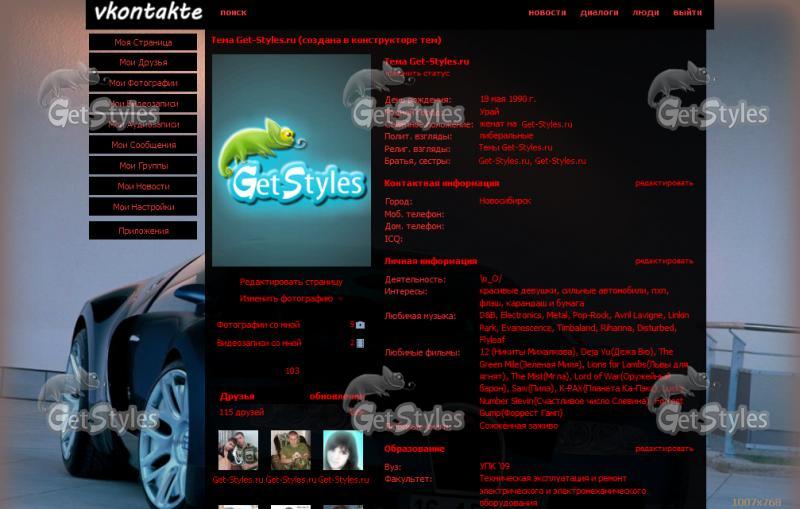800x509 pixels.
Task: Open Мои Видеозаписи in the sidebar
Action: click(143, 104)
